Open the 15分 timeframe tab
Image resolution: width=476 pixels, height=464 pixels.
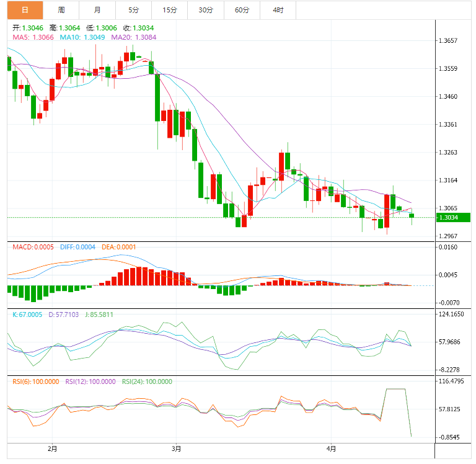[x=170, y=10]
